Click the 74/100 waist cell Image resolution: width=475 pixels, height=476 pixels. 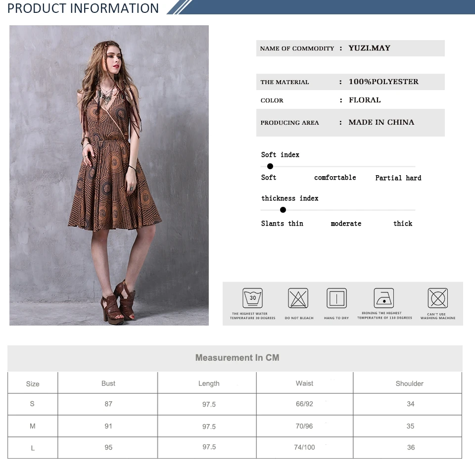pyautogui.click(x=304, y=447)
